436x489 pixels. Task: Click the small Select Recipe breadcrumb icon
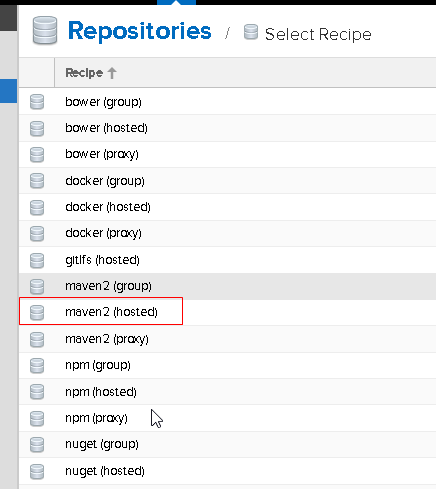pos(251,32)
